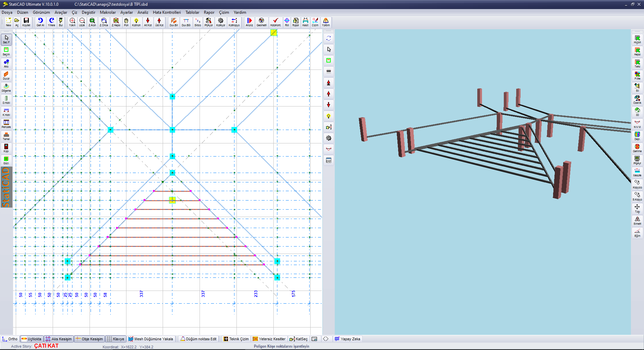Screen dimensions: 644x350
Task: Click the Kopyala copy tool
Action: (x=637, y=184)
